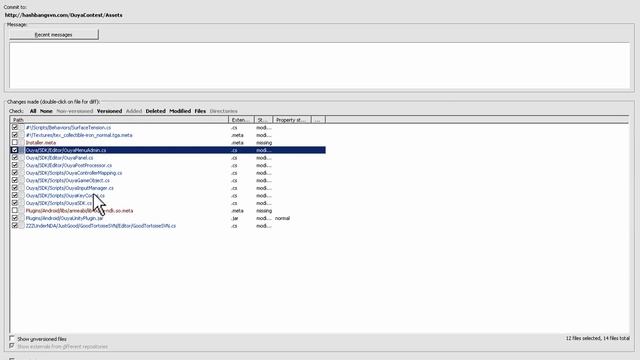The height and width of the screenshot is (360, 640).
Task: Check Deleted files filter
Action: point(156,111)
